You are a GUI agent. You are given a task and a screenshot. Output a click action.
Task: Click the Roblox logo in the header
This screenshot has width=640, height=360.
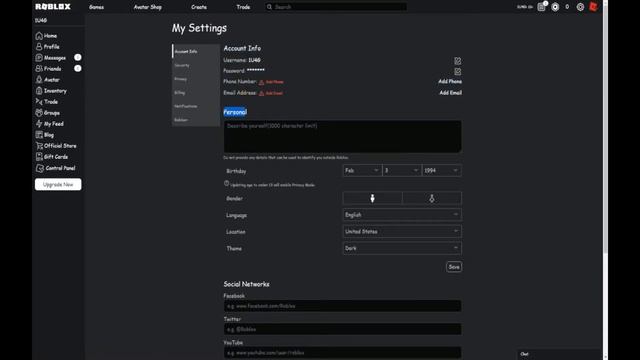53,7
